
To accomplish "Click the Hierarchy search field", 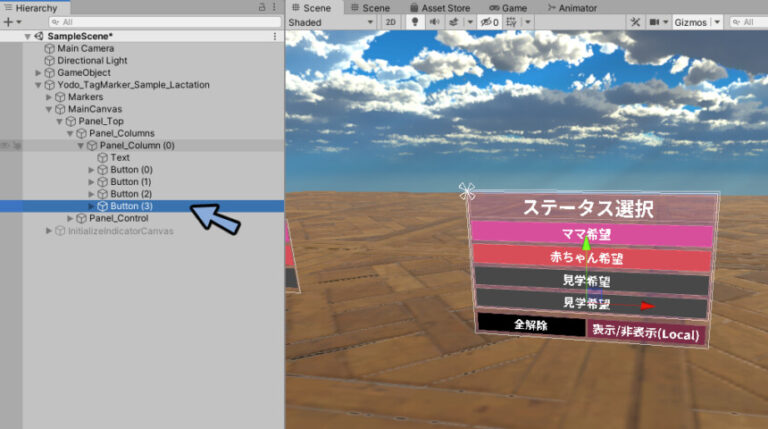I will pos(165,22).
